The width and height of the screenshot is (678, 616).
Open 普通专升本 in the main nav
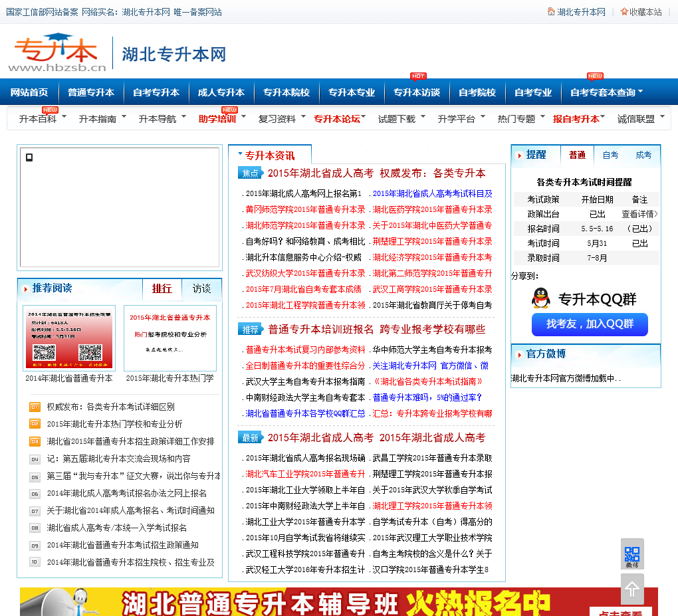(91, 92)
